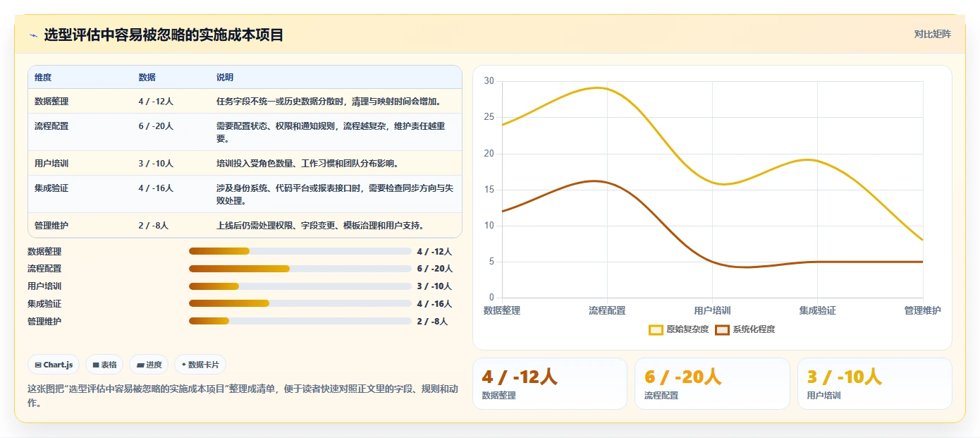Click the description starting 需要配置状态

coord(331,132)
